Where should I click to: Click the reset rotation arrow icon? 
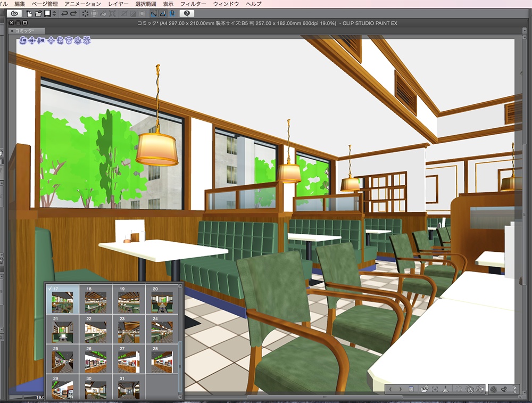(x=480, y=389)
